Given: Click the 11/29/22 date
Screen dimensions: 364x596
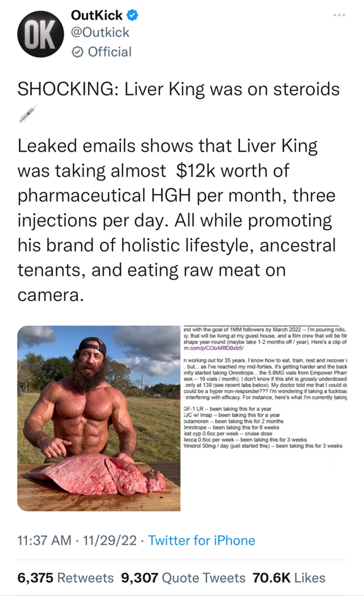Looking at the screenshot, I should coord(110,541).
